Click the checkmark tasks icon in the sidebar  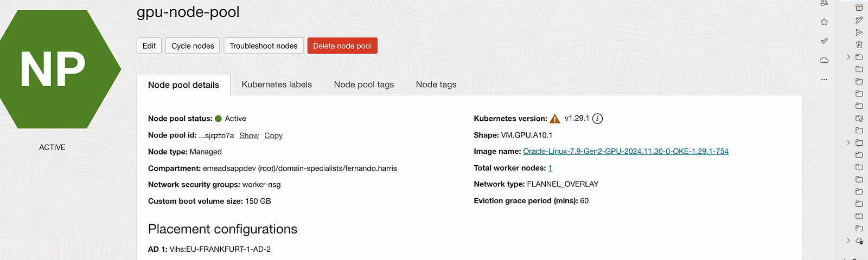point(824,41)
